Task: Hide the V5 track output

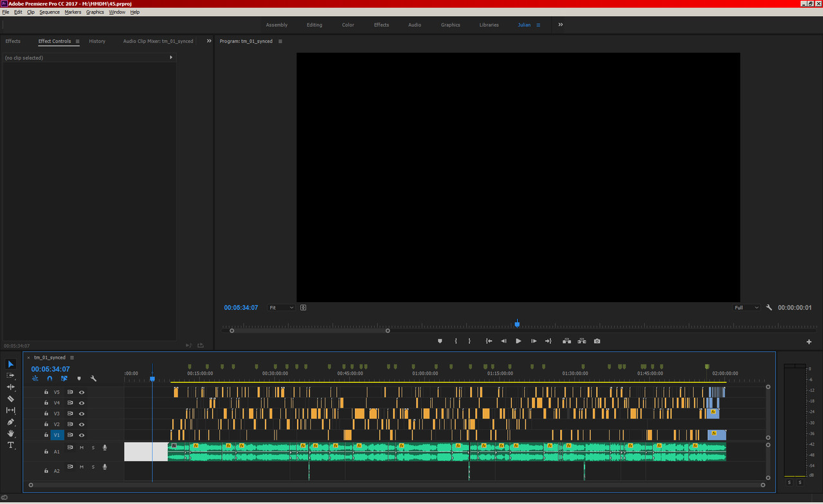Action: [x=82, y=392]
